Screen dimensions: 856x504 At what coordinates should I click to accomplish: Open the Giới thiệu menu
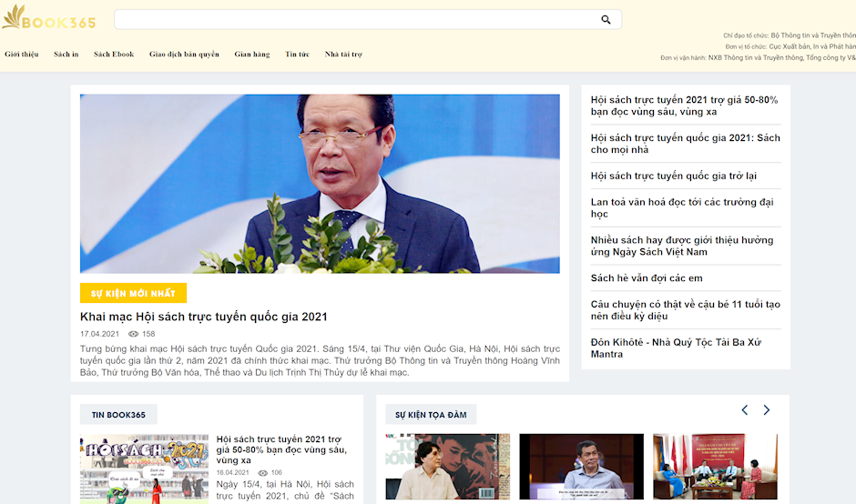tap(22, 55)
